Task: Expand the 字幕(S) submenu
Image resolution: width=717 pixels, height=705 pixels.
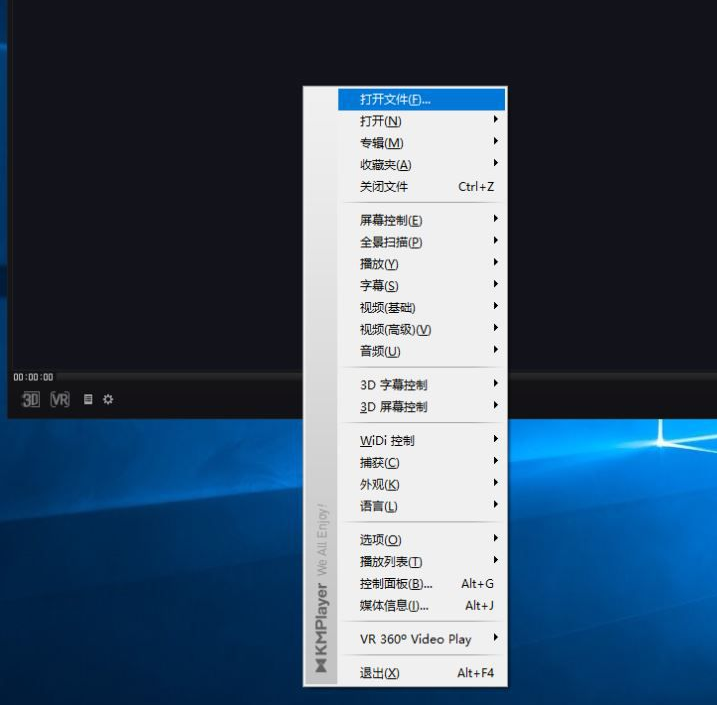Action: pyautogui.click(x=379, y=286)
